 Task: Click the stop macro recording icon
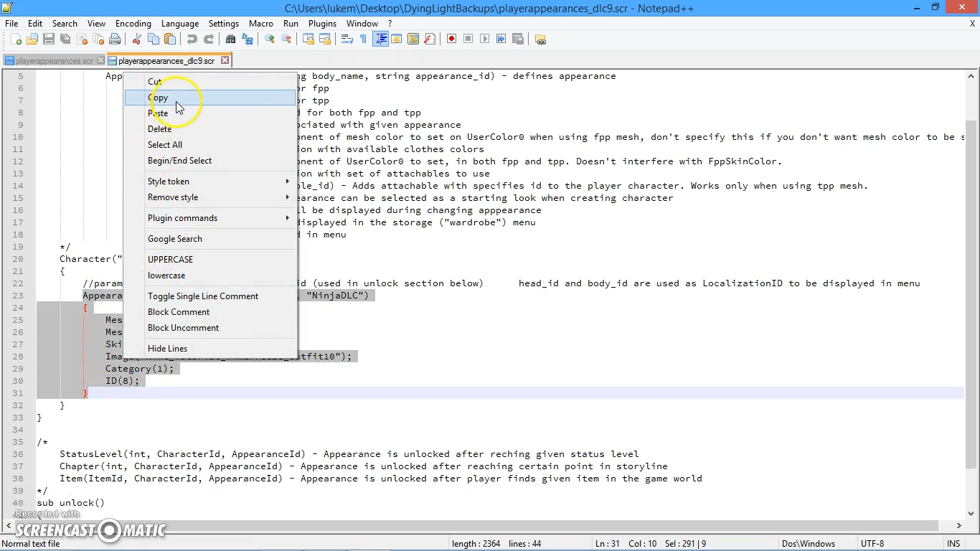468,39
